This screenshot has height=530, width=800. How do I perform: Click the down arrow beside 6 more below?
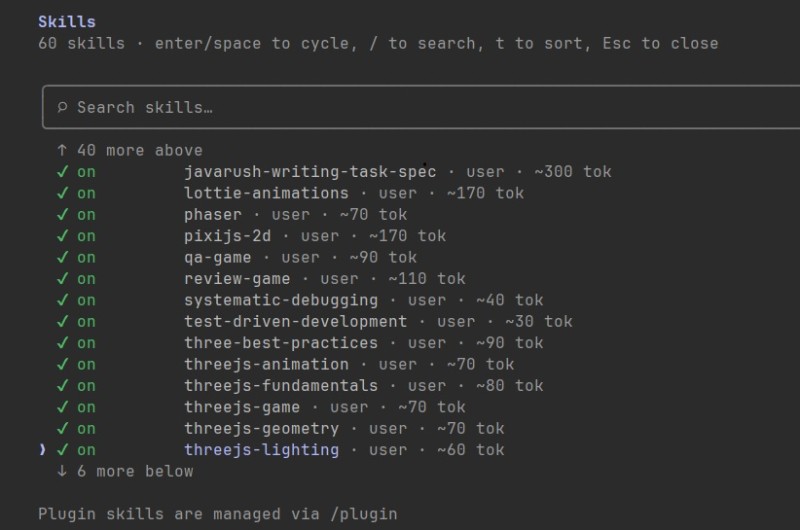click(x=62, y=471)
